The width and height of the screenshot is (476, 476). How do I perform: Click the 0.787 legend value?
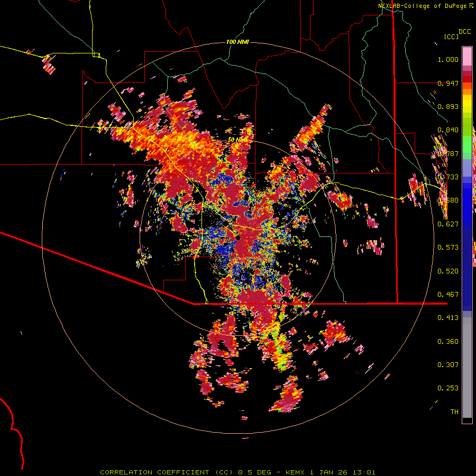pyautogui.click(x=448, y=153)
